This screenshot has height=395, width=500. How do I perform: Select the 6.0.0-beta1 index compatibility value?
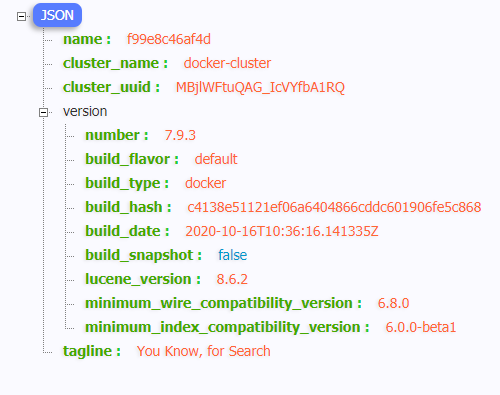click(421, 327)
